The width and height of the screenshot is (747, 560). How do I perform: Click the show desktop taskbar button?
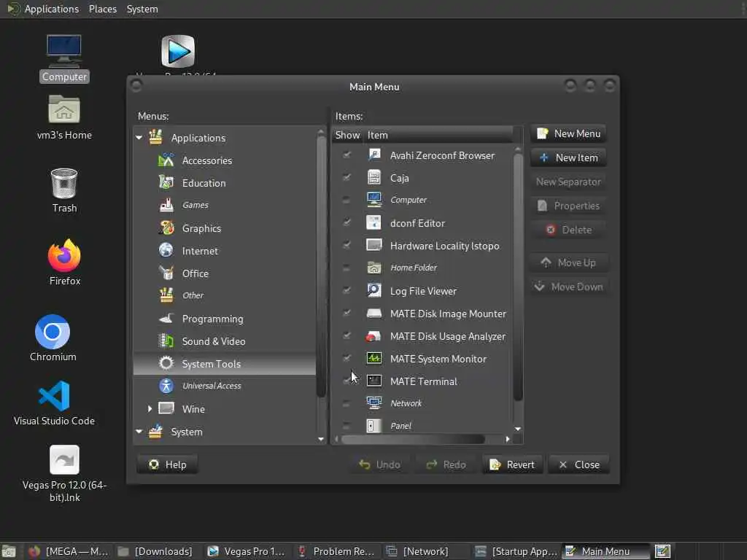(9, 551)
